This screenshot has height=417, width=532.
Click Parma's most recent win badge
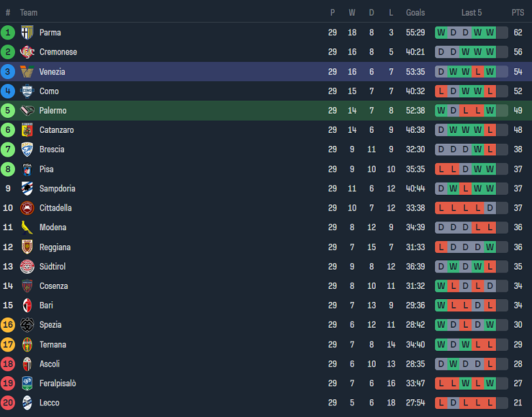[x=490, y=32]
